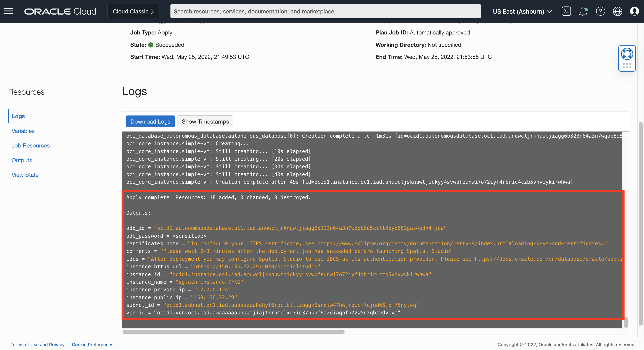Select the Logs resource tab
This screenshot has height=350, width=644.
(x=18, y=116)
